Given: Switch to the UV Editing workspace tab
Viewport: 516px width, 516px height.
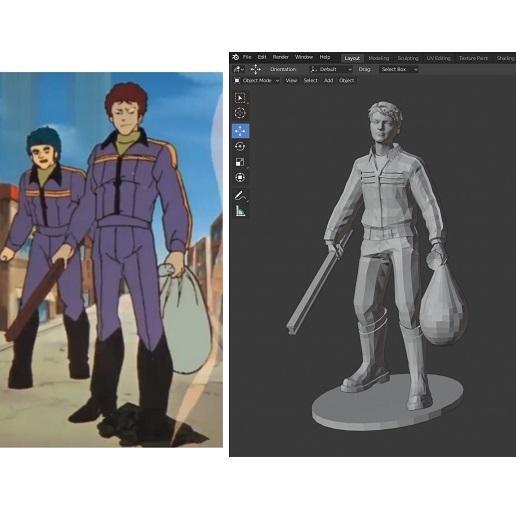Looking at the screenshot, I should point(439,58).
